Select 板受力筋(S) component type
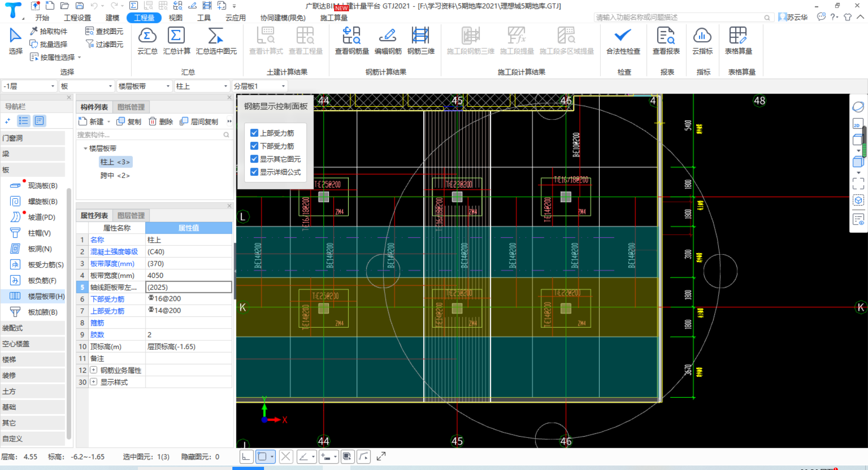Screen dimensions: 868x470 click(37, 264)
